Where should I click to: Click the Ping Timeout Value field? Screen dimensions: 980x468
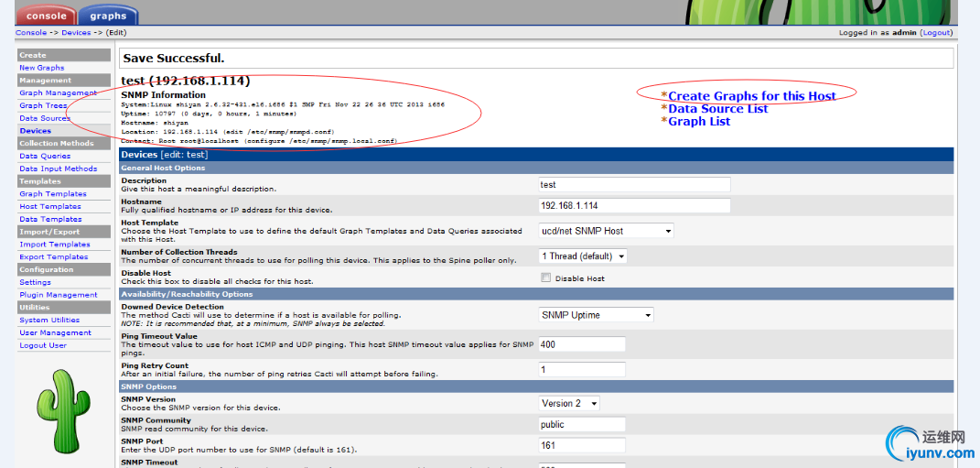[x=582, y=344]
